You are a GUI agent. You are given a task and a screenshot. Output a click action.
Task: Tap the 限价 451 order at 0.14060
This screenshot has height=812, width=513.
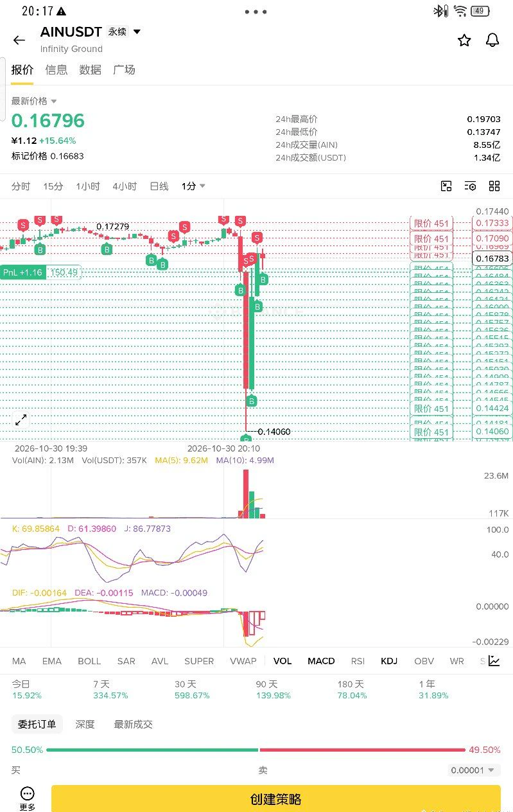(431, 432)
